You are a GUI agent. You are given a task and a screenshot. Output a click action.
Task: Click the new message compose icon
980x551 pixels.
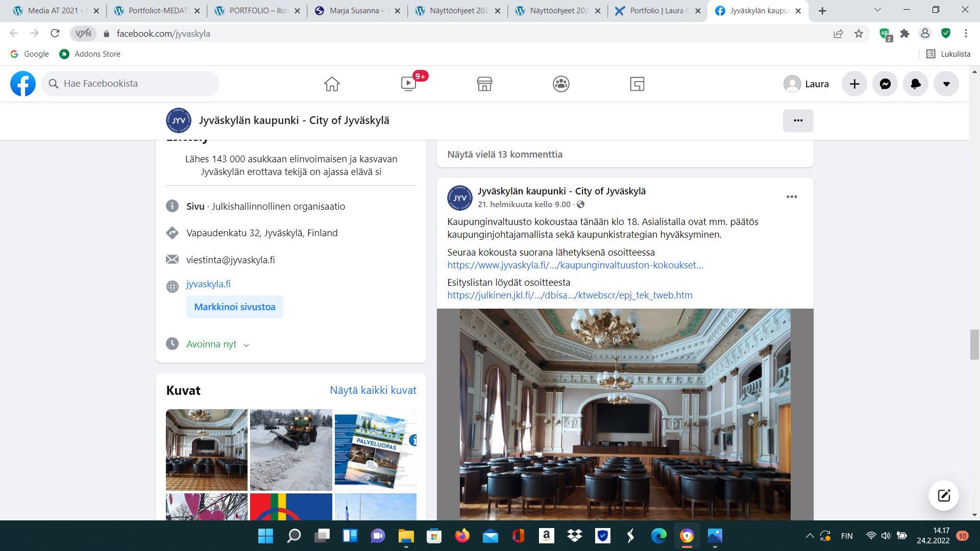944,495
